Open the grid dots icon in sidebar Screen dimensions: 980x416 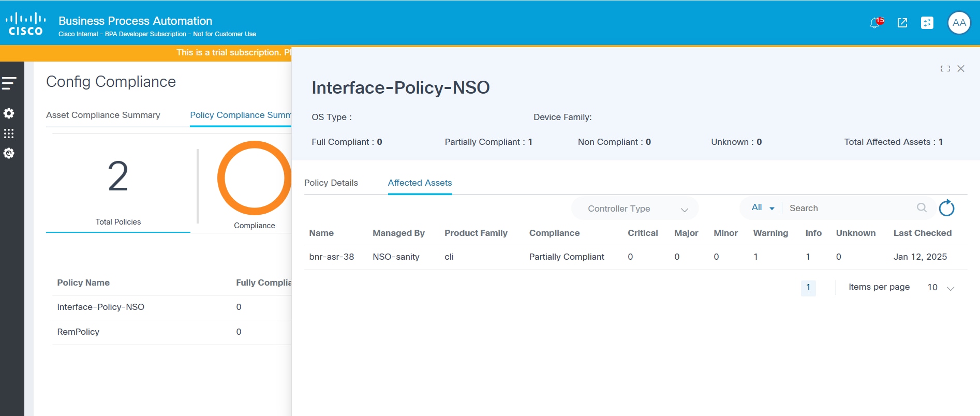[x=9, y=133]
